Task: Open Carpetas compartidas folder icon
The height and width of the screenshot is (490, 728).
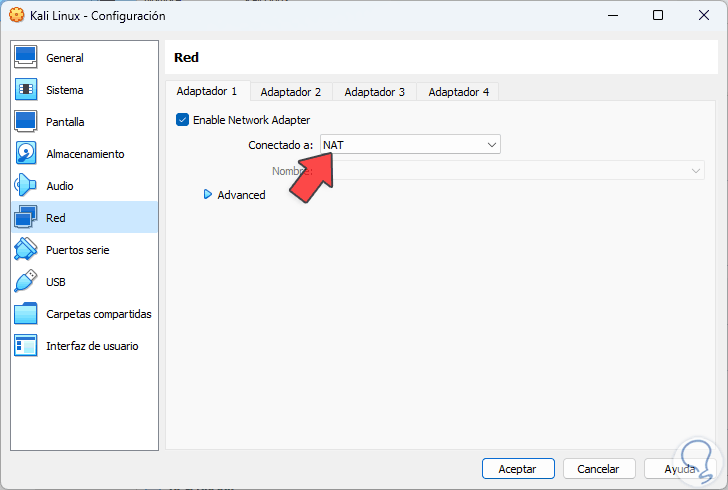Action: tap(26, 314)
